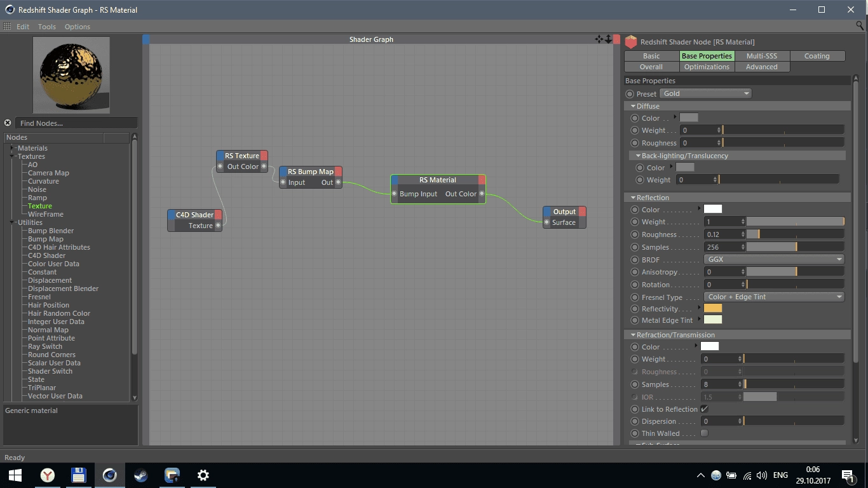
Task: Open the Tools menu
Action: (x=47, y=27)
